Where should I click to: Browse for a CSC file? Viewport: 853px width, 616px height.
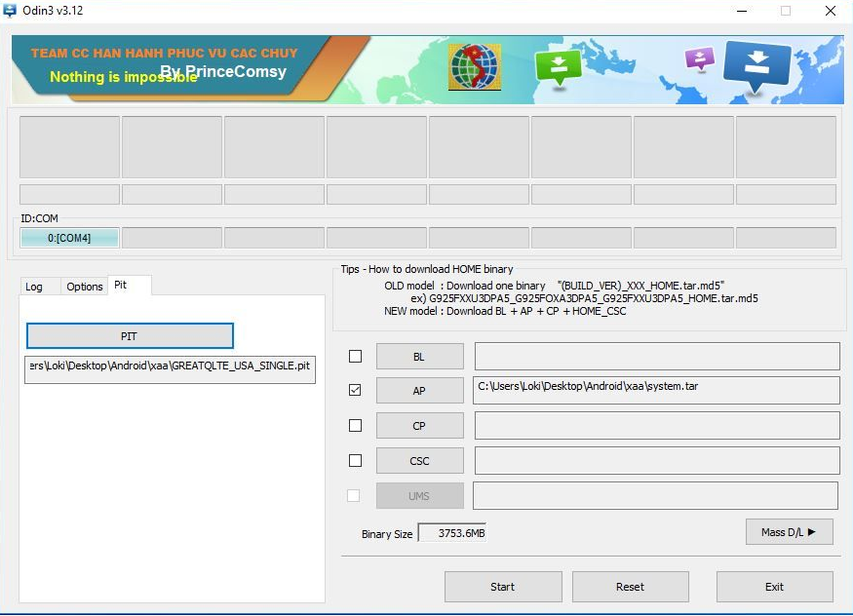[420, 460]
